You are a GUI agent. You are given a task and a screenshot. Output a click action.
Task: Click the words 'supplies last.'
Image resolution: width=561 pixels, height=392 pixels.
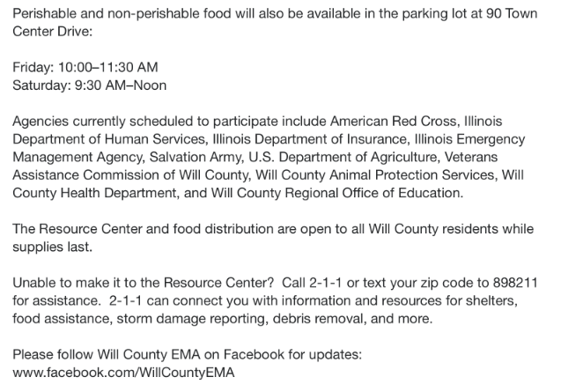click(53, 247)
